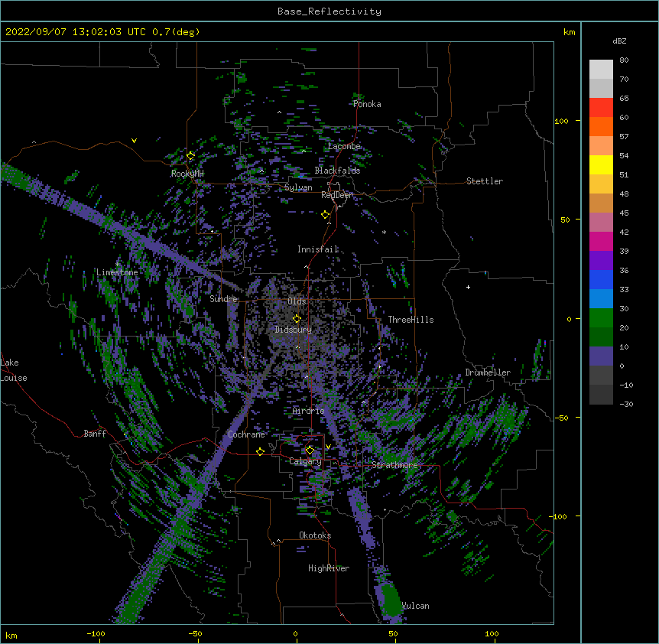Image resolution: width=659 pixels, height=644 pixels.
Task: Click the Ponoka label
Action: click(x=367, y=104)
